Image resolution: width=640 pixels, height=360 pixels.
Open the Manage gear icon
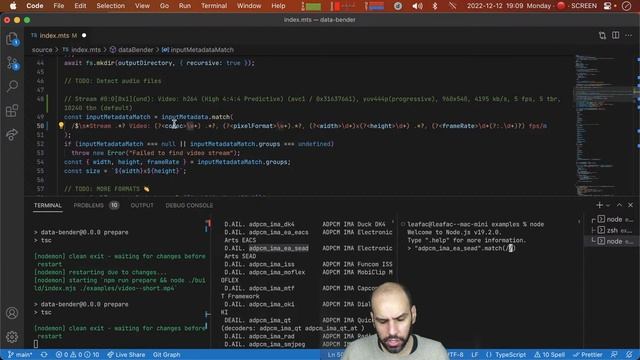click(12, 337)
